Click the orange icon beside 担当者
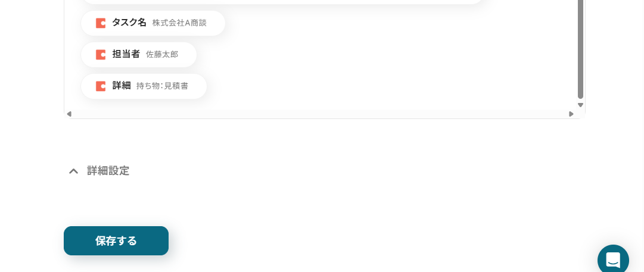Image resolution: width=644 pixels, height=272 pixels. 101,55
